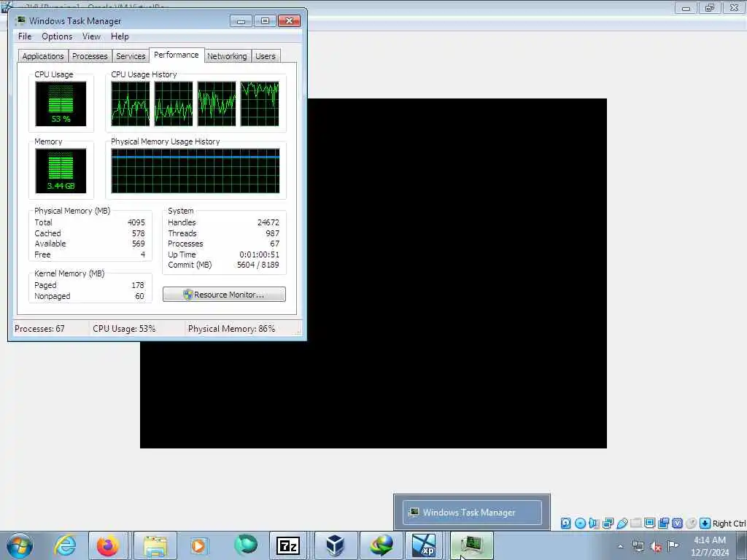
Task: Click the clock showing 4:14 AM
Action: pos(710,540)
